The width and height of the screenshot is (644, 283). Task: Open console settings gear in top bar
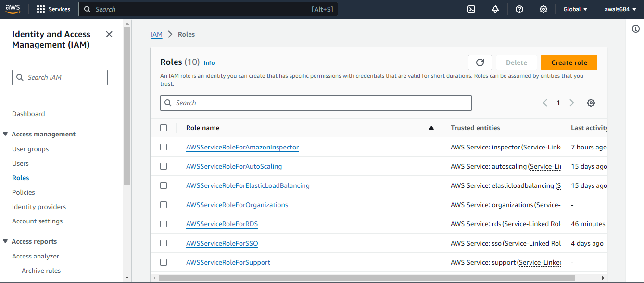543,9
